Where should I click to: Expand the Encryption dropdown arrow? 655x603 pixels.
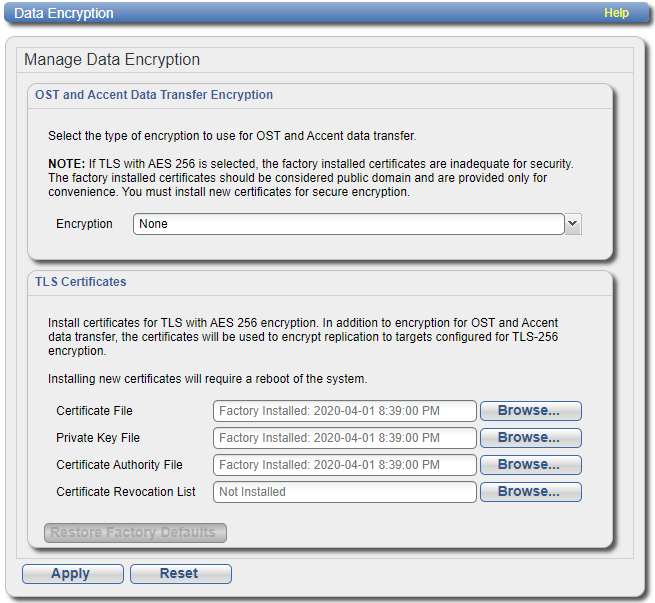(x=573, y=224)
